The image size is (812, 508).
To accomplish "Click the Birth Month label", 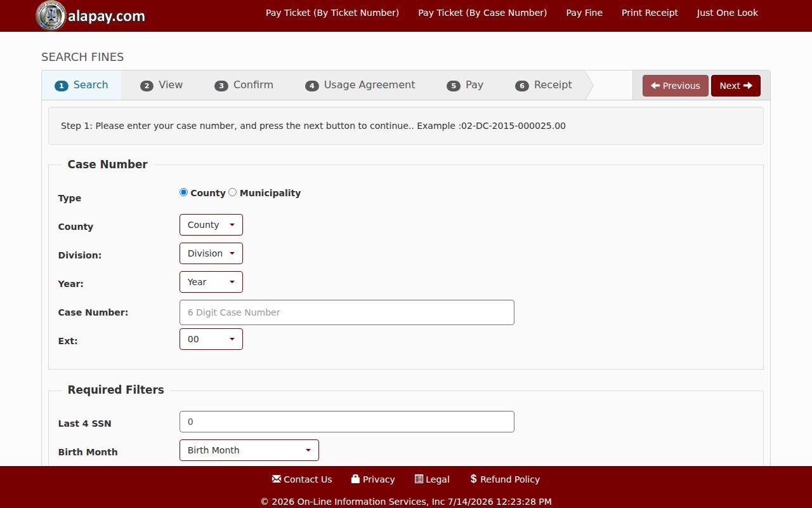I will [x=88, y=452].
